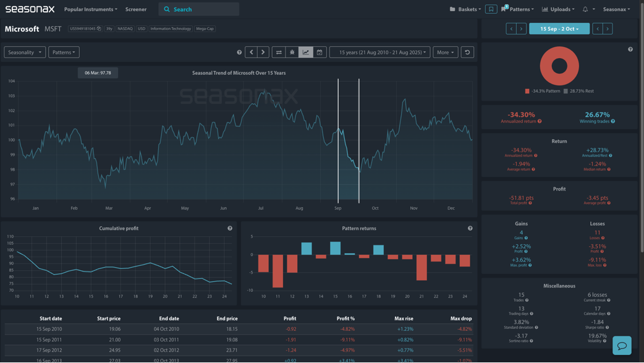Click the 39y tag
The image size is (644, 363).
click(109, 29)
